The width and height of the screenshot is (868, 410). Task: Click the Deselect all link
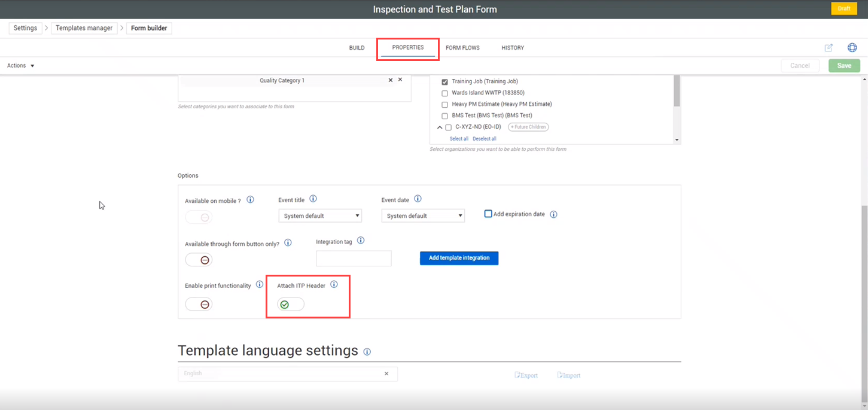pyautogui.click(x=484, y=138)
